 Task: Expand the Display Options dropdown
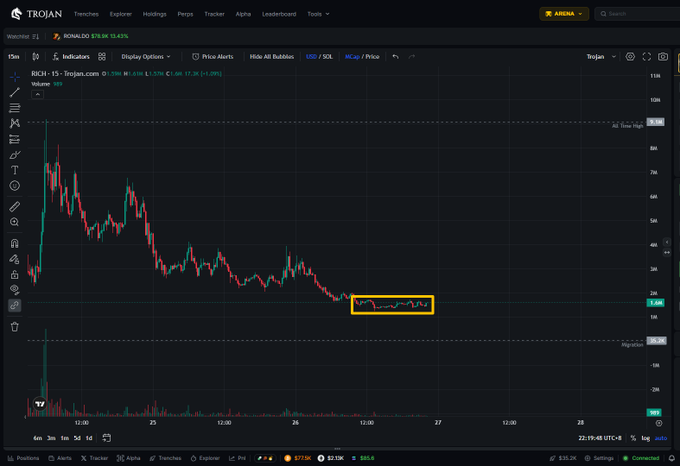click(x=146, y=57)
